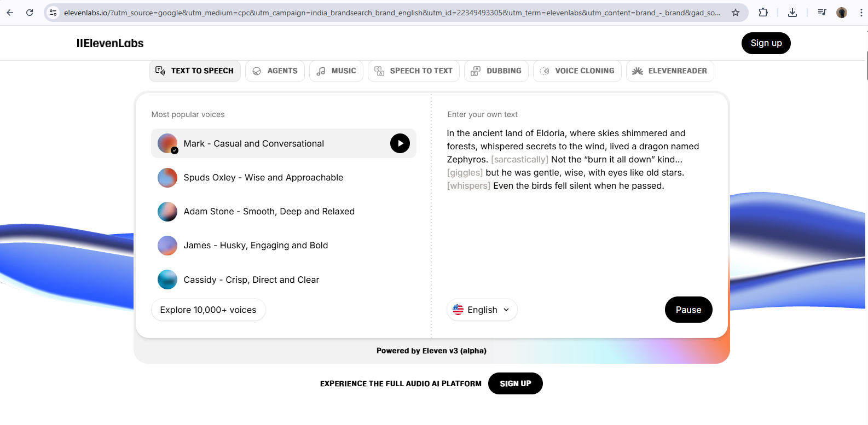This screenshot has width=868, height=425.
Task: Open Chrome profile avatar
Action: 842,13
